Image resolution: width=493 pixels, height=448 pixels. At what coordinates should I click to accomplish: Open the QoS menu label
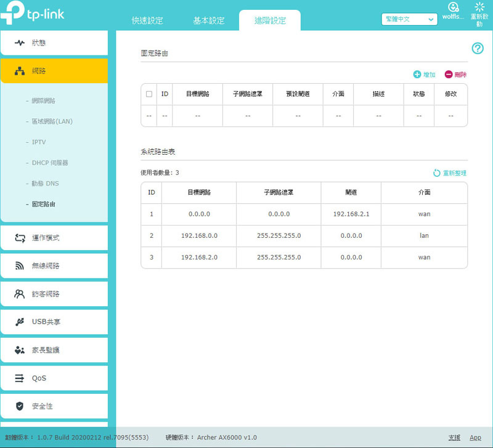[39, 378]
